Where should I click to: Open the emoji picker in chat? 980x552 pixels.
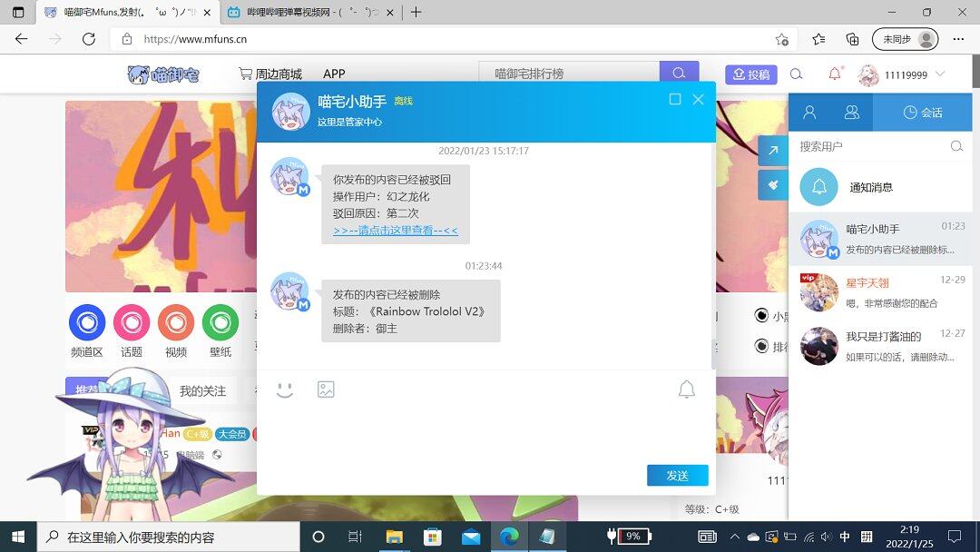point(285,389)
